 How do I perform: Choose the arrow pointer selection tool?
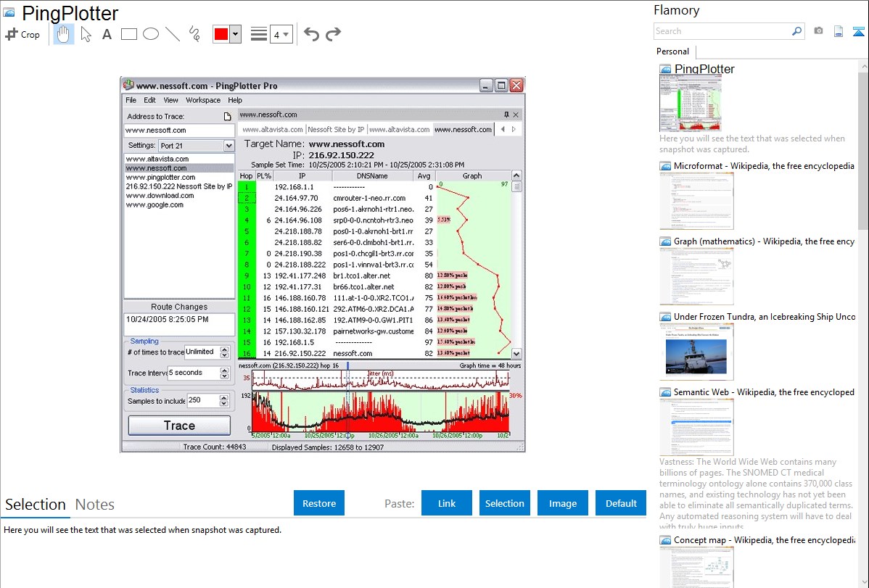coord(86,34)
